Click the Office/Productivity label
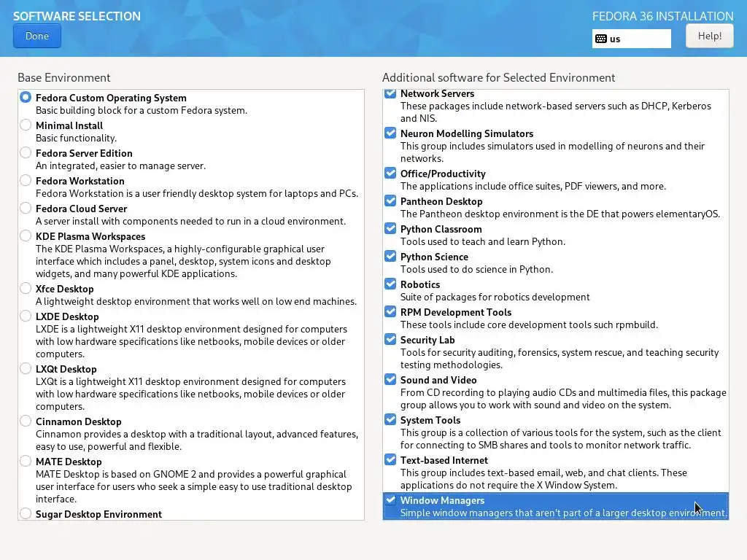747x560 pixels. point(443,174)
